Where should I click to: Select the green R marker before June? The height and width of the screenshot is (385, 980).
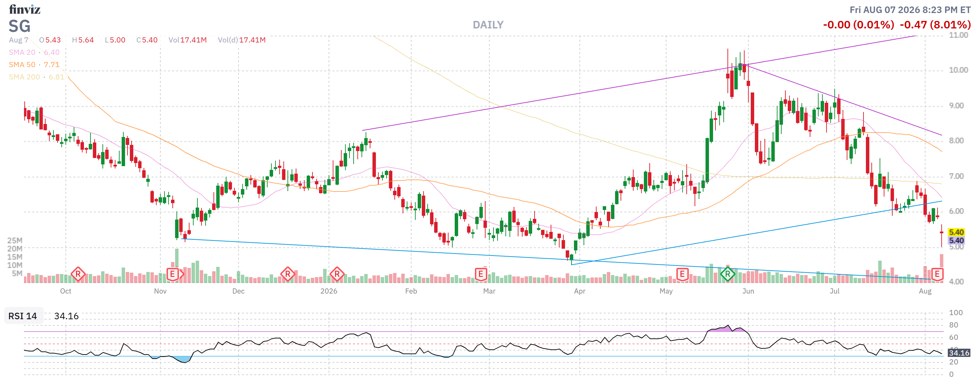pos(727,274)
